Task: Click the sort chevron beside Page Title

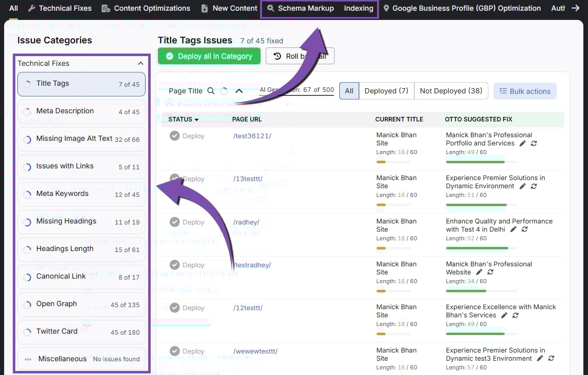Action: pyautogui.click(x=239, y=90)
